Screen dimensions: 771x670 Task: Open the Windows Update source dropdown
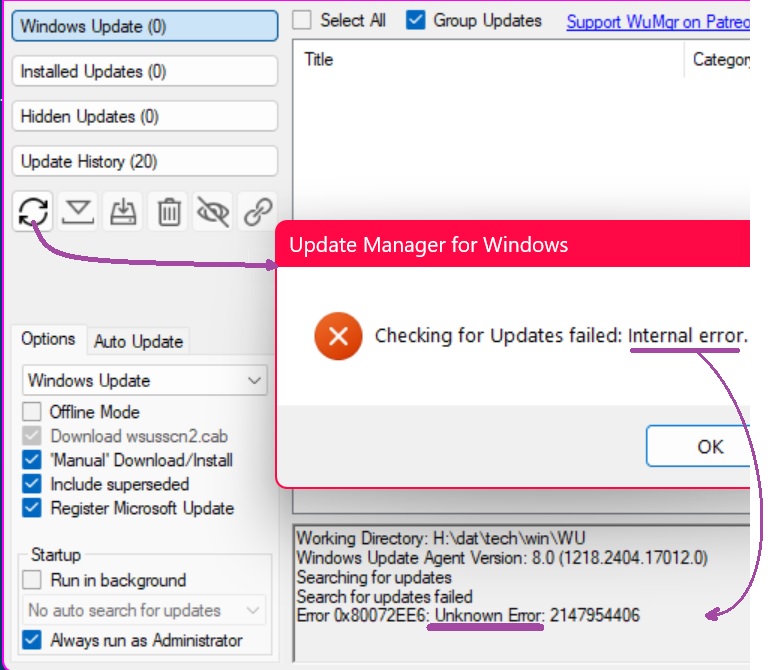click(x=144, y=380)
